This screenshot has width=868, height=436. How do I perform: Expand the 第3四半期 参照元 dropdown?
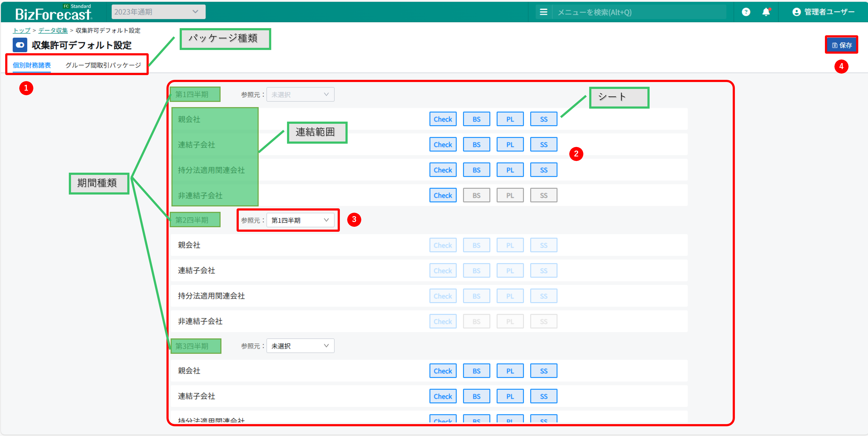pyautogui.click(x=300, y=346)
